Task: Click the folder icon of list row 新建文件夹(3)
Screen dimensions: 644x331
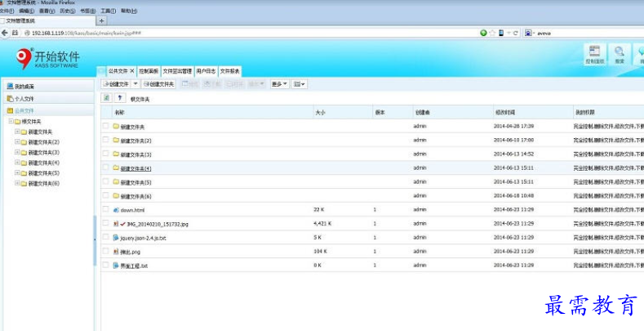Action: 116,154
